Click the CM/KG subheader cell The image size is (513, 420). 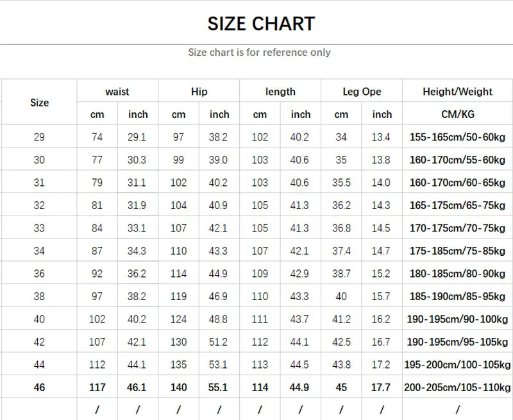(x=457, y=114)
